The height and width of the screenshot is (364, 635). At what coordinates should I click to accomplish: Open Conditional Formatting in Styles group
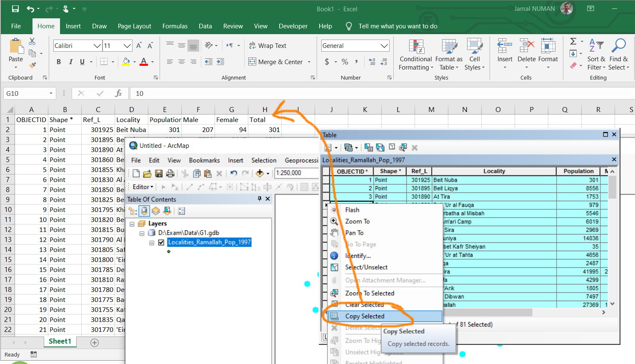pos(415,55)
